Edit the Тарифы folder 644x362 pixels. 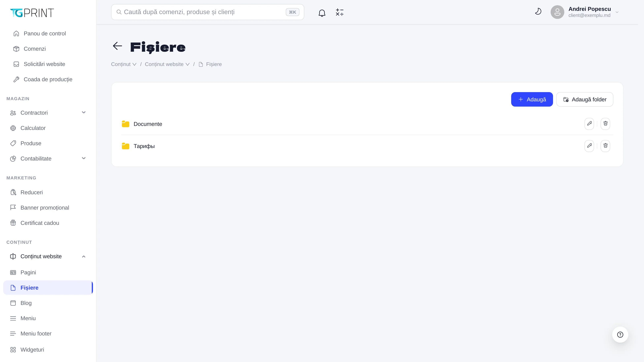coord(589,146)
